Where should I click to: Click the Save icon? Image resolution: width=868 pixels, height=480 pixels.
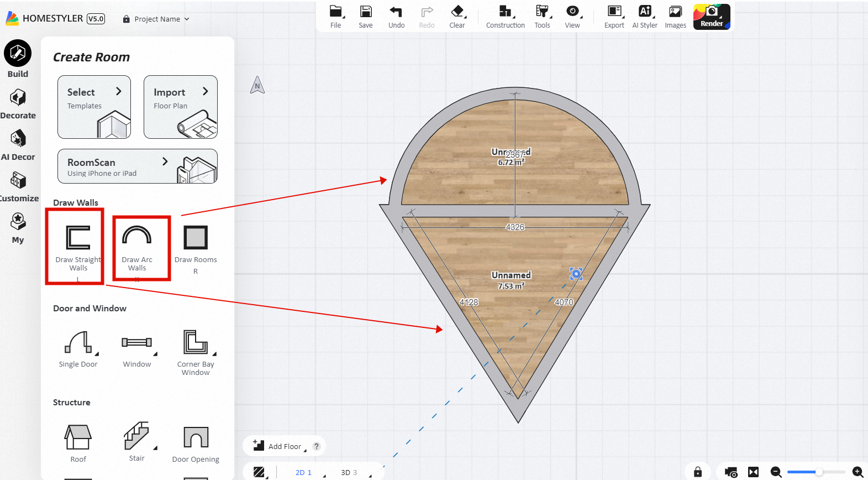(366, 12)
